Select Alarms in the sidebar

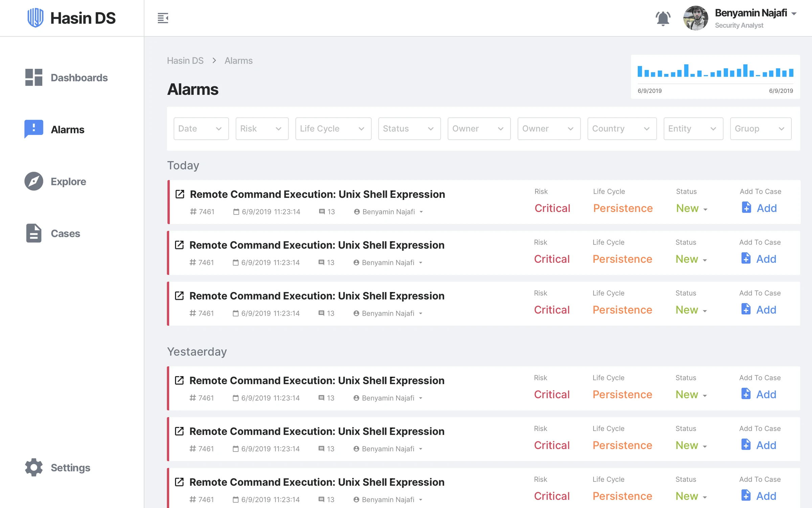(x=54, y=129)
